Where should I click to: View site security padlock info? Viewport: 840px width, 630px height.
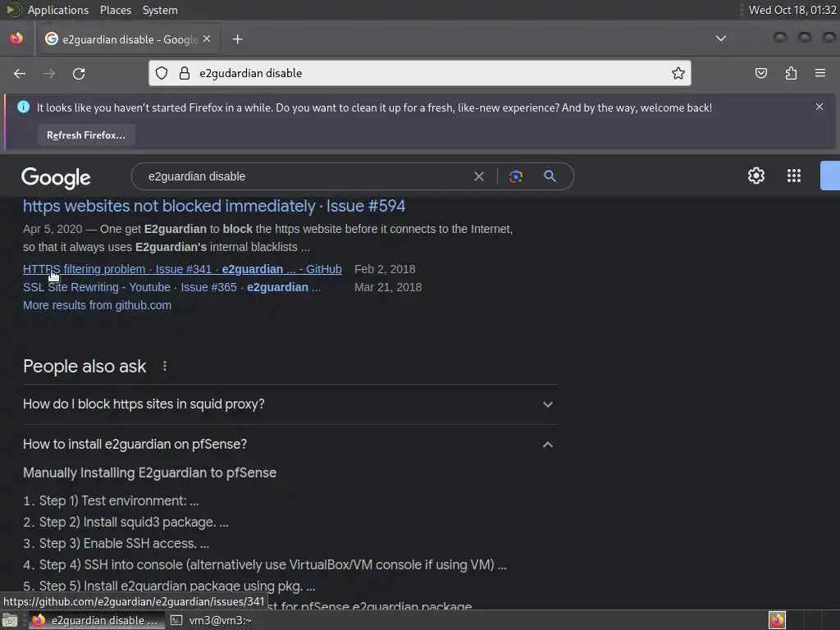[185, 73]
